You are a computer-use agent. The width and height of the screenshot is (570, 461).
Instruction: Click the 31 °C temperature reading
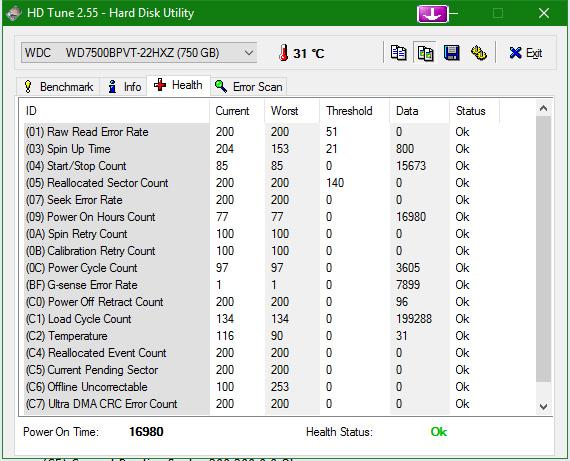[x=308, y=53]
